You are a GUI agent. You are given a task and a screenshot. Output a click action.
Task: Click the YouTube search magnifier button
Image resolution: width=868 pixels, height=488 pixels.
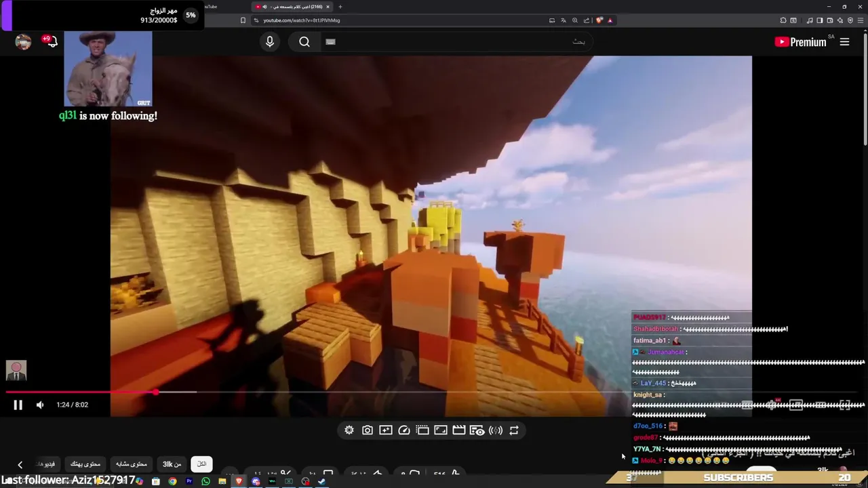304,42
